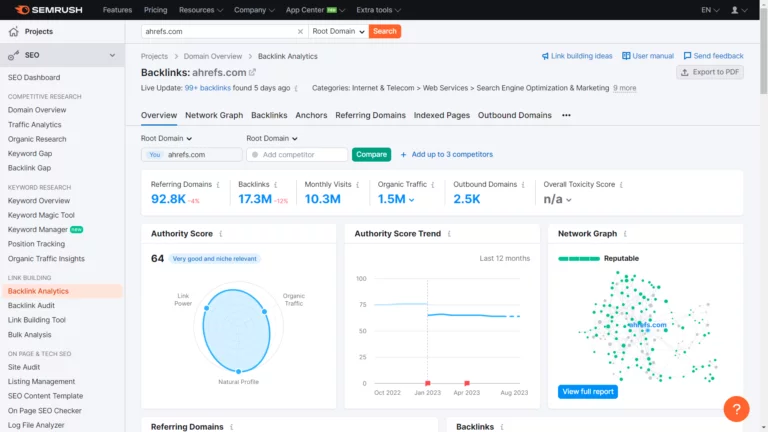Open the three-dot more tabs menu
Screen dimensions: 768x432
pyautogui.click(x=566, y=115)
